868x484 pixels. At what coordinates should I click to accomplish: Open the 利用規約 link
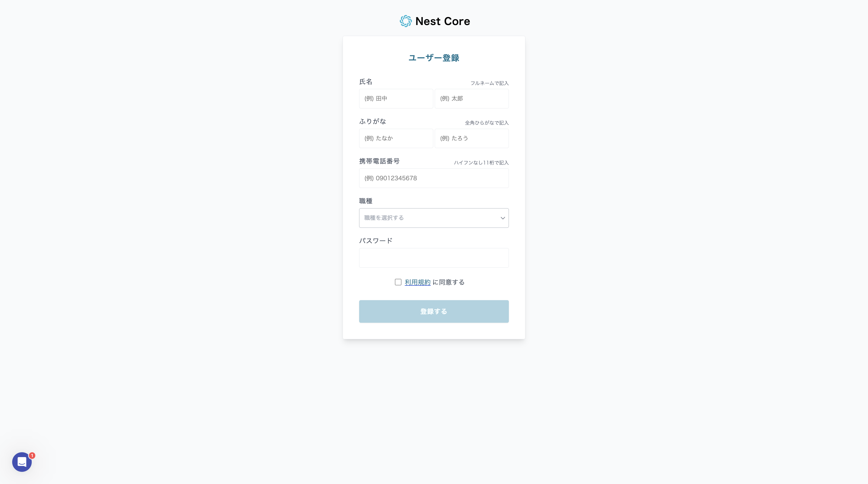pos(418,282)
